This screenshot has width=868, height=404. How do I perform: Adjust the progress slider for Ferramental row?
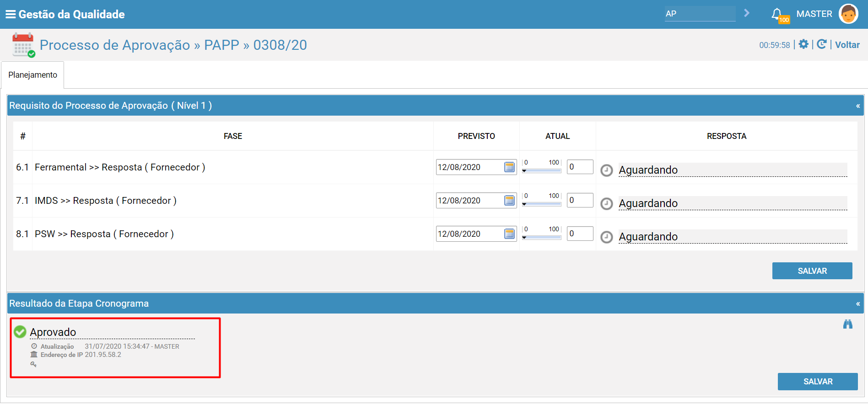click(x=542, y=170)
